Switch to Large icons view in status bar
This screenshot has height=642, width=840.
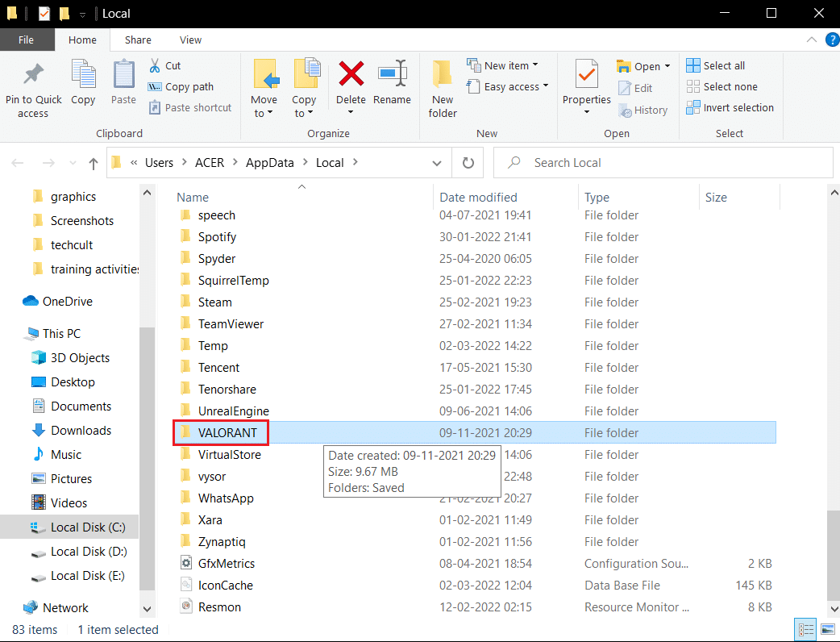click(x=826, y=629)
